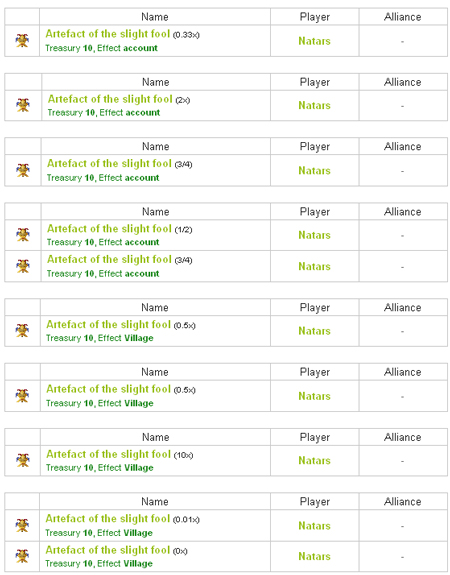Open Artefact of the slight fool 0.33x

(108, 34)
